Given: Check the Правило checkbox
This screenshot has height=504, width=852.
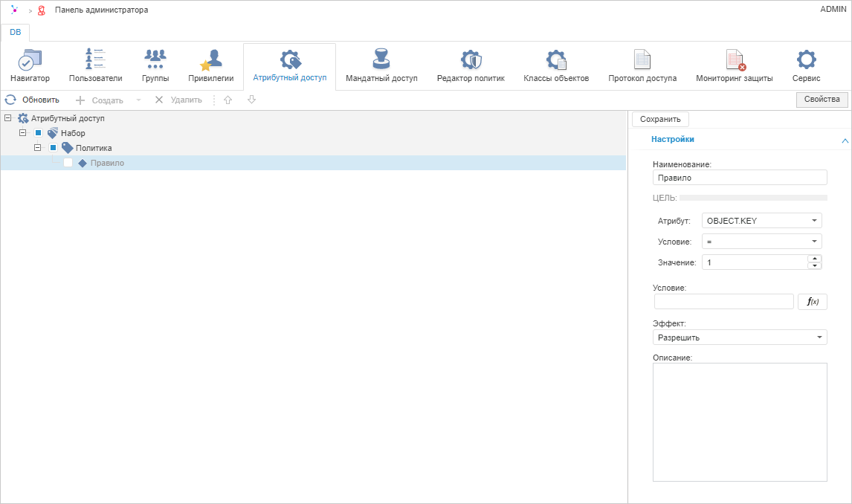Looking at the screenshot, I should [68, 163].
